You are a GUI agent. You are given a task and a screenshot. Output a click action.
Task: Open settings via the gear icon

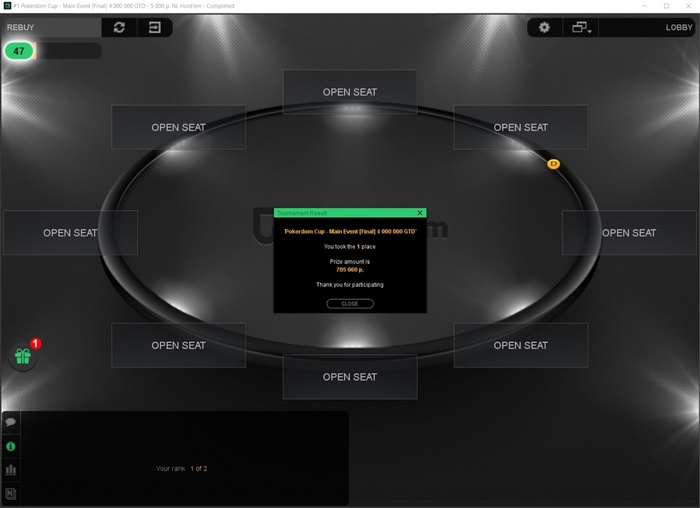pyautogui.click(x=544, y=28)
